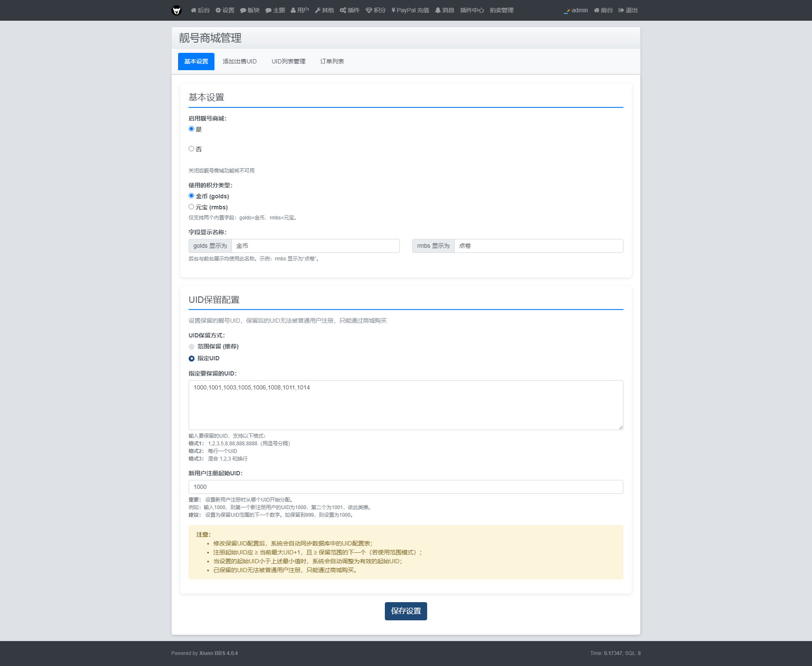Click 退出 sign-out icon
Viewport: 812px width, 666px height.
tap(628, 10)
